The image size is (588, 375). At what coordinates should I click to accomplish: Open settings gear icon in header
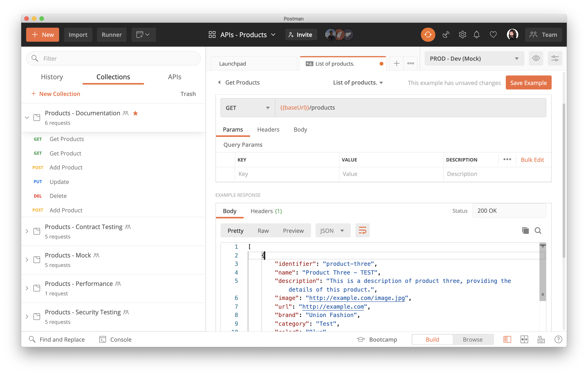[462, 35]
